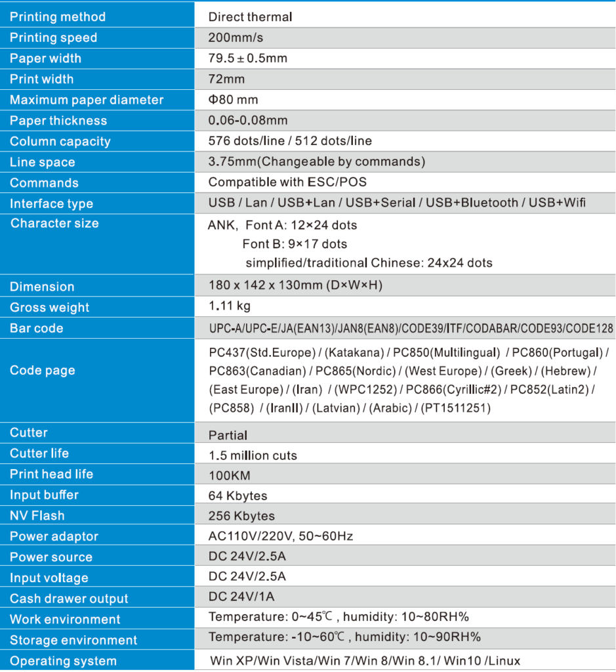This screenshot has height=672, width=616.
Task: Click the "Code page" row label
Action: tap(42, 370)
